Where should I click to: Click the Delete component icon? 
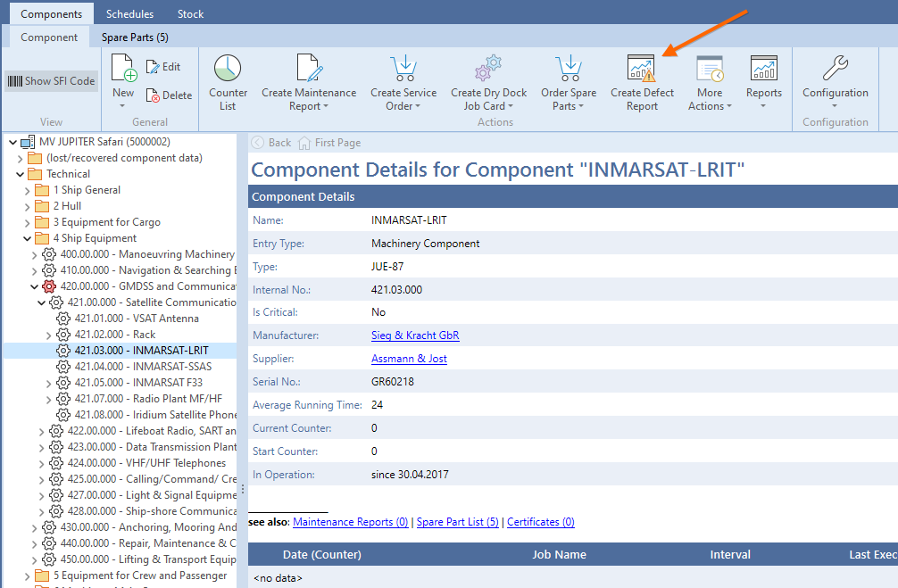(x=153, y=95)
